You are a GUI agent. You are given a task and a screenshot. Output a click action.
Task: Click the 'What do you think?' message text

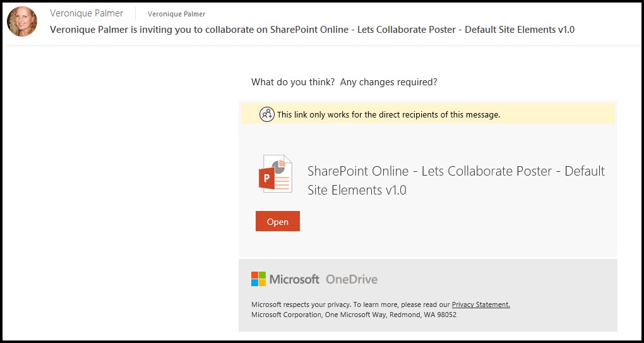click(292, 82)
